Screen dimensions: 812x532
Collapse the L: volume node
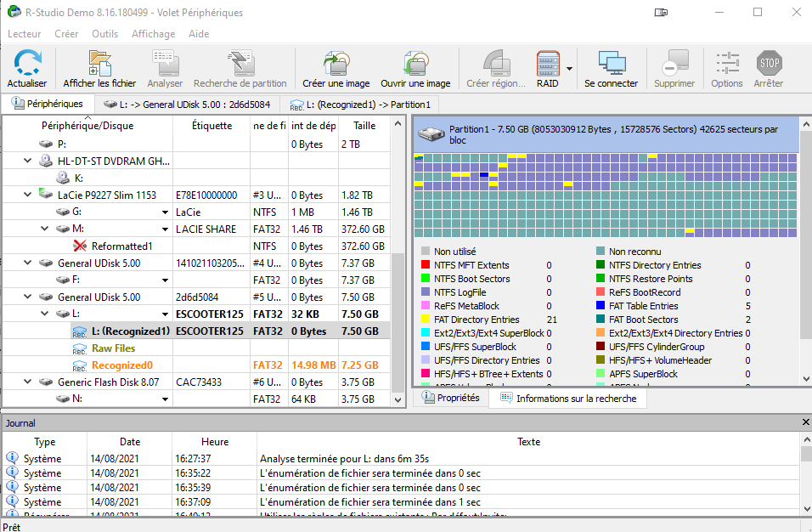click(45, 314)
